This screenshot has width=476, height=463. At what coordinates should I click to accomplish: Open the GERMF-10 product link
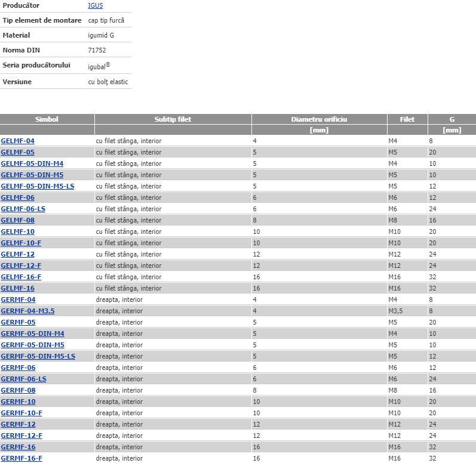coord(18,402)
